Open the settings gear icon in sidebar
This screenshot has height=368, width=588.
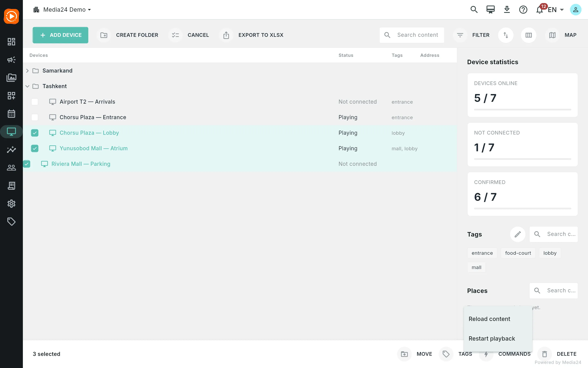point(11,203)
